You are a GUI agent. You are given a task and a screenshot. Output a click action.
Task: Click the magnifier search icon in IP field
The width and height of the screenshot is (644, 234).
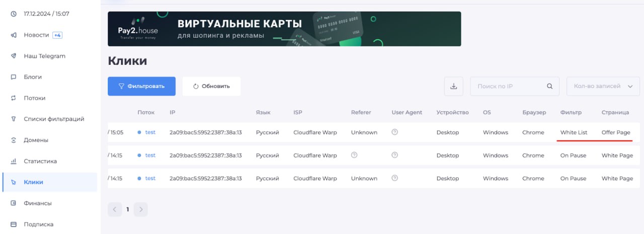click(x=550, y=86)
